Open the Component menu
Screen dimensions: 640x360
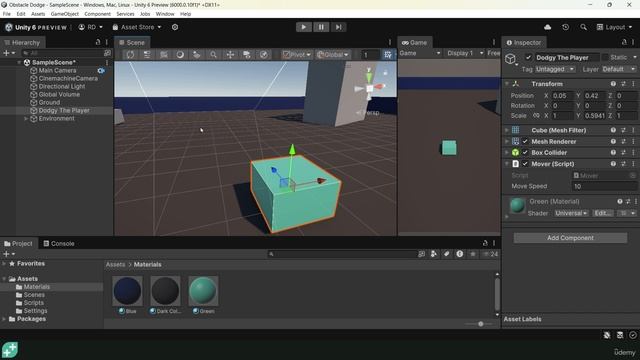point(98,14)
